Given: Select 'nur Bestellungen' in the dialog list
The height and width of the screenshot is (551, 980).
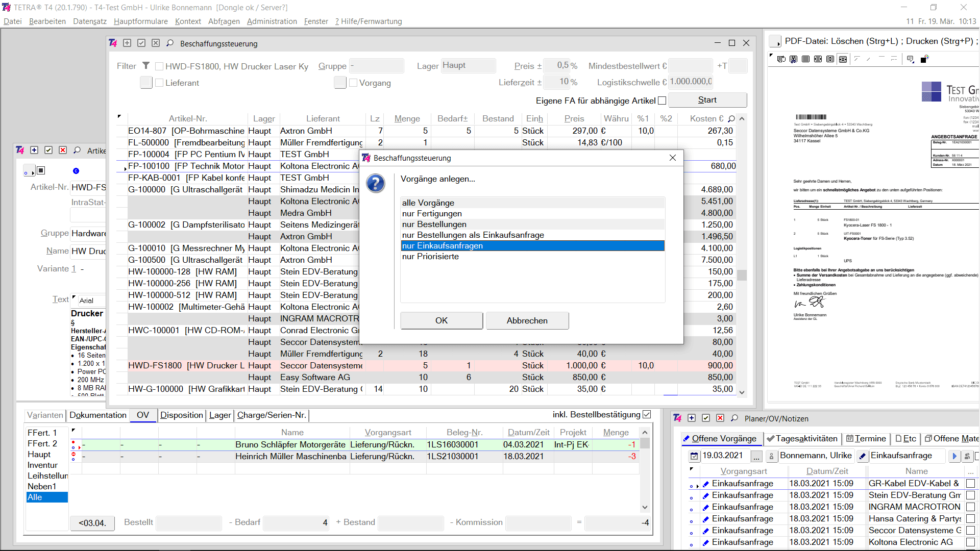Looking at the screenshot, I should tap(533, 224).
